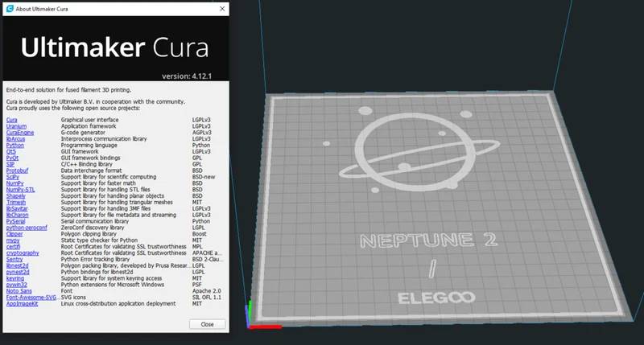Open the Noto Sans font link
The height and width of the screenshot is (345, 644).
pyautogui.click(x=19, y=291)
